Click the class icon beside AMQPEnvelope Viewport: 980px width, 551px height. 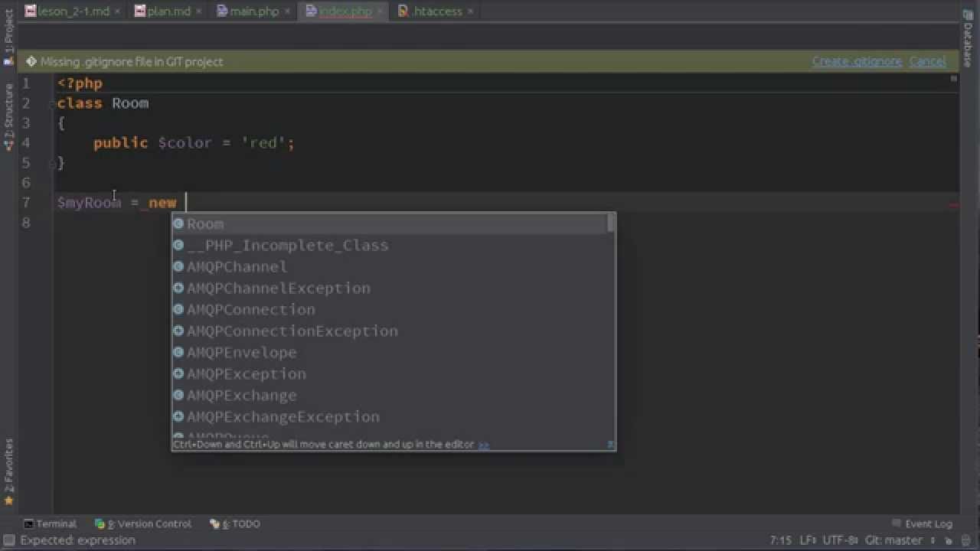(x=178, y=352)
